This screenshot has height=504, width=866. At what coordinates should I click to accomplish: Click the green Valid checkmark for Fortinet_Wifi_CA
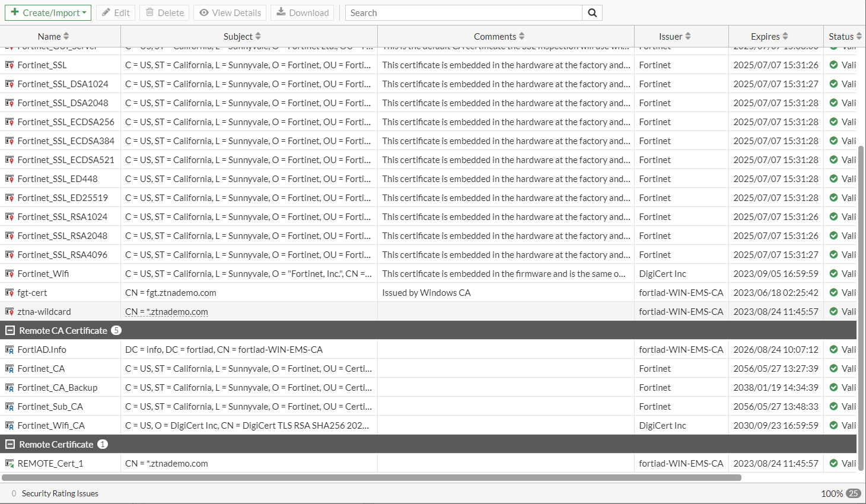click(x=833, y=425)
